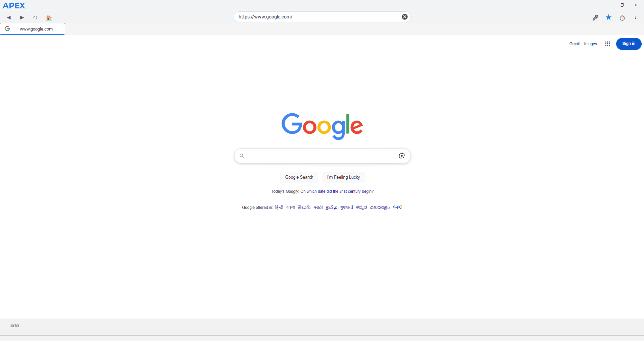Click the APEX browser logo
Viewport: 644px width, 341px height.
pos(14,5)
